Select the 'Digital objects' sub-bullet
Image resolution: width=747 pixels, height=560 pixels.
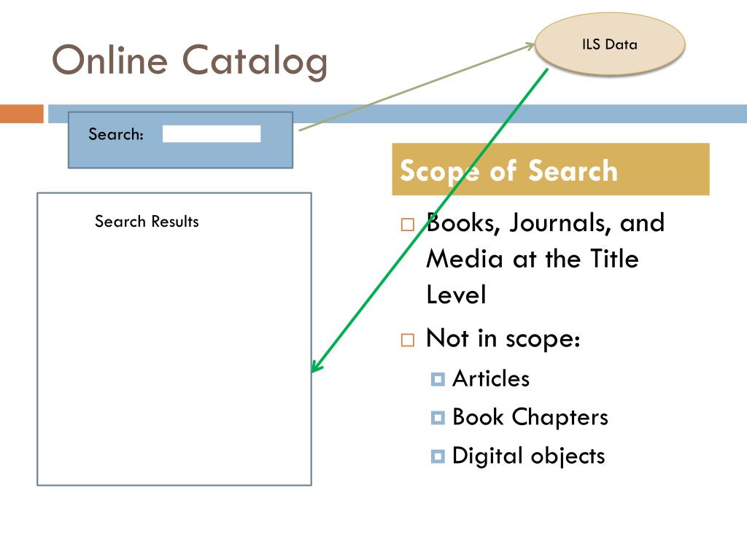click(528, 456)
